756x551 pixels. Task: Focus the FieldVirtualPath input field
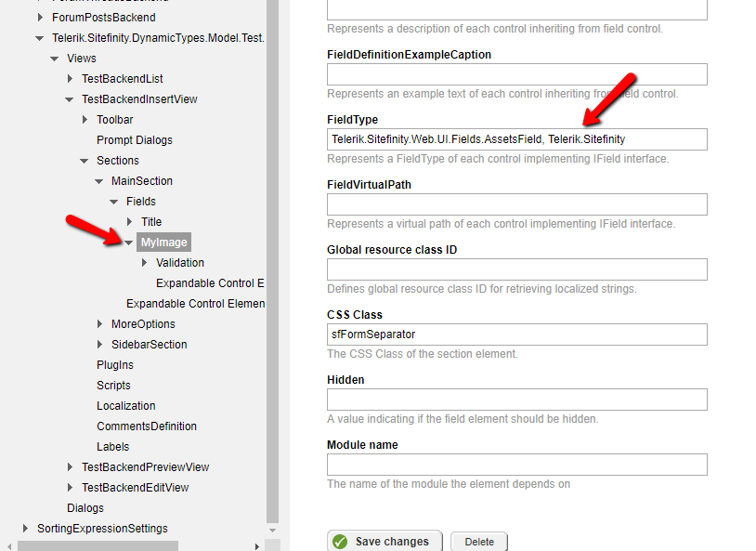click(517, 204)
